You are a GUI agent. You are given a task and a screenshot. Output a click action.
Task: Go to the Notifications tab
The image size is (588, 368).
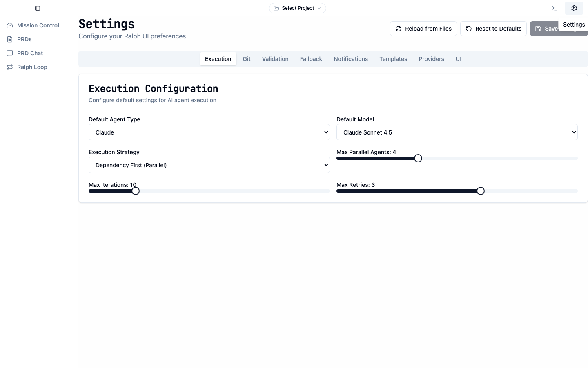pos(350,59)
